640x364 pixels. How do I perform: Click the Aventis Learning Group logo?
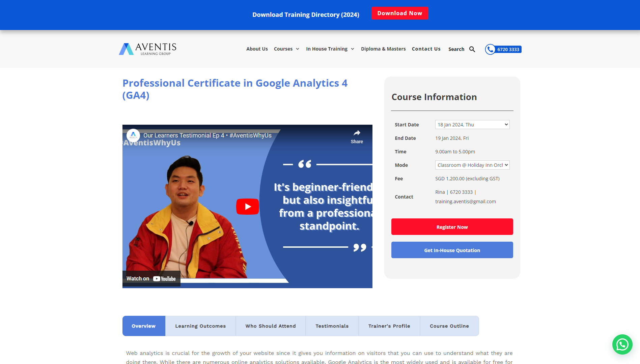pos(147,49)
